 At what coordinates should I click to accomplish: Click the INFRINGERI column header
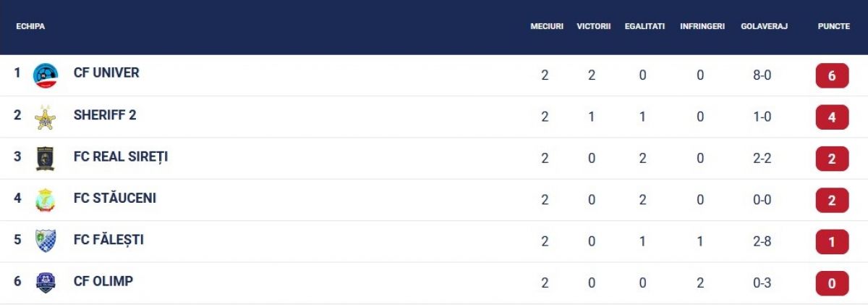pos(702,26)
